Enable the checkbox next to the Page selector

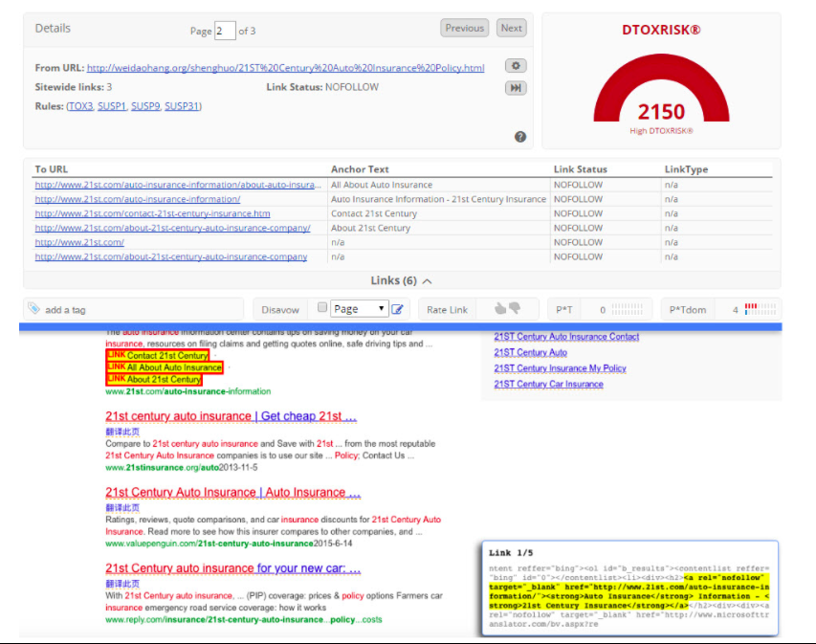tap(321, 308)
